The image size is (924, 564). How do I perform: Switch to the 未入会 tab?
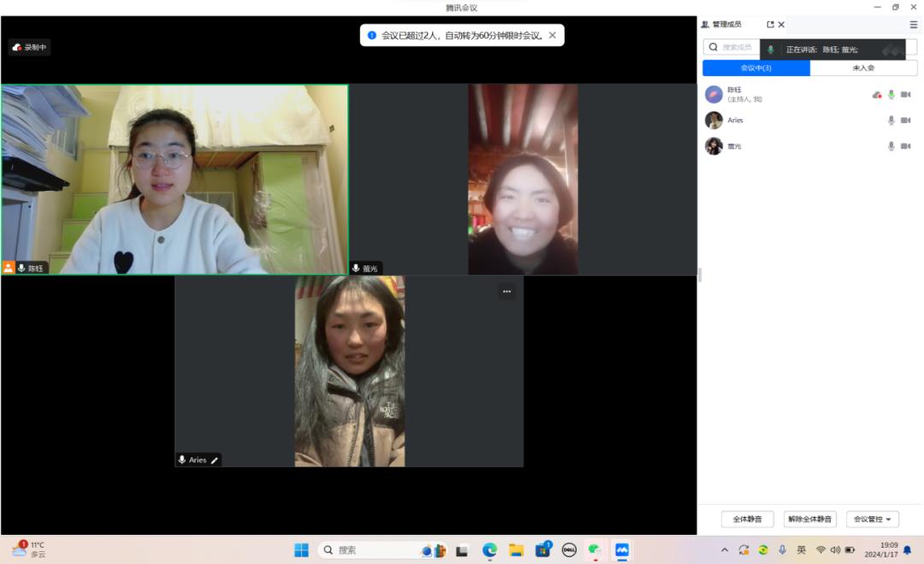tap(863, 68)
